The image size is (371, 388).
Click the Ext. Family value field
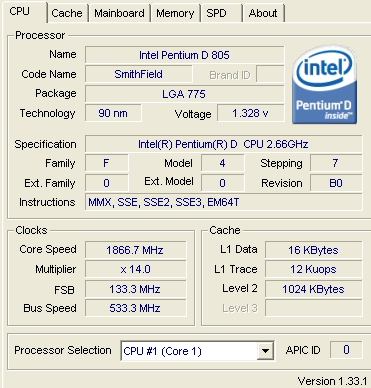pos(106,183)
